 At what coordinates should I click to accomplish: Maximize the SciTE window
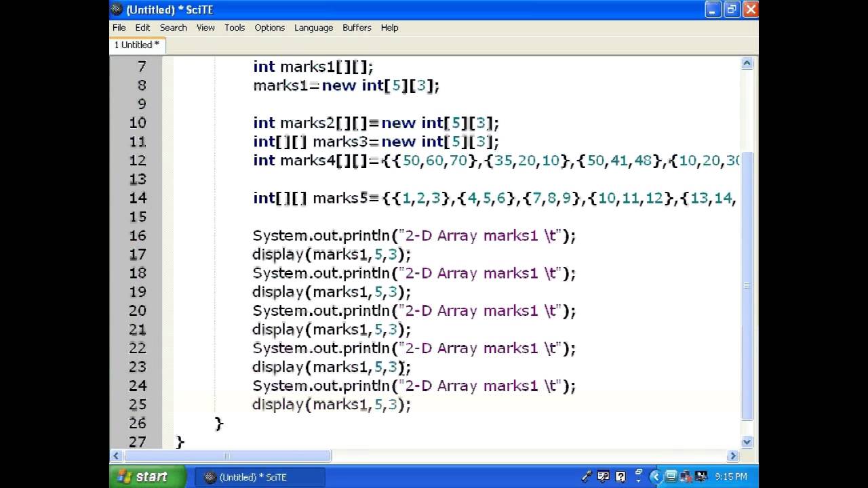[731, 9]
